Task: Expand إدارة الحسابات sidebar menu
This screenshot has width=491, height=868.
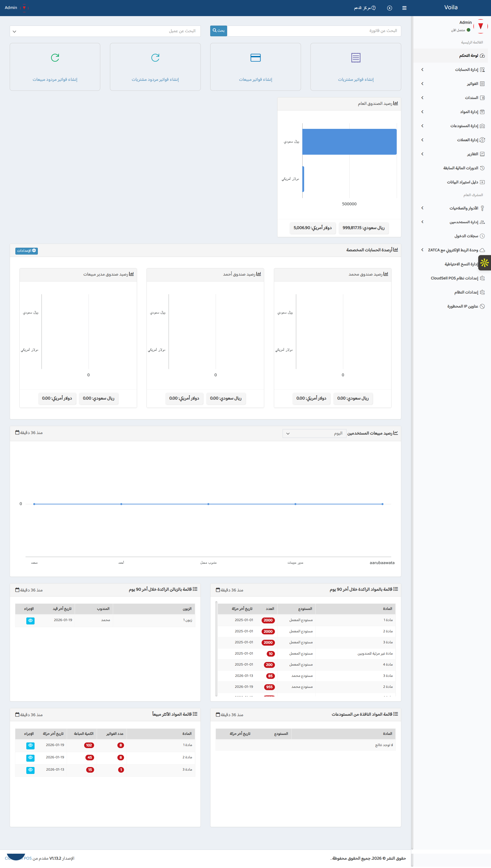Action: pos(451,70)
